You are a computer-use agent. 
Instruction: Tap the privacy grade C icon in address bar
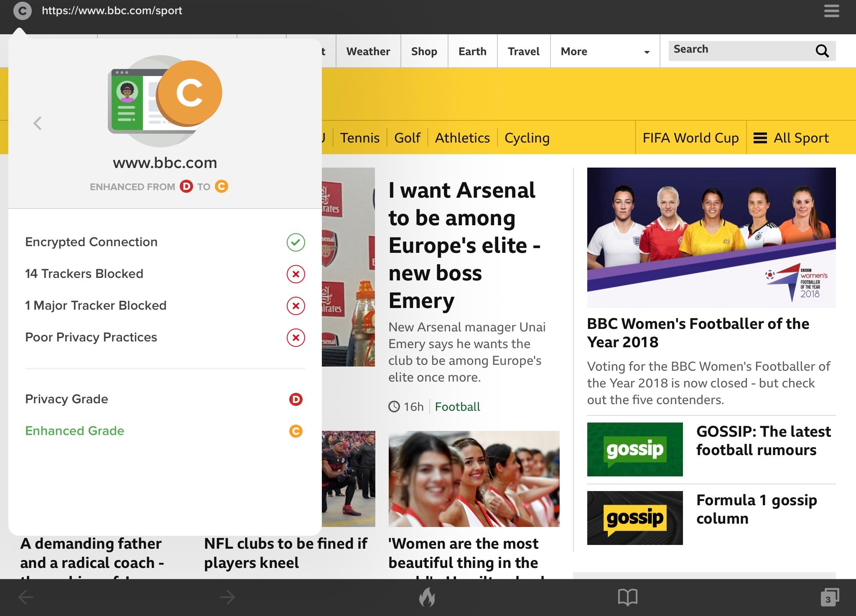22,11
